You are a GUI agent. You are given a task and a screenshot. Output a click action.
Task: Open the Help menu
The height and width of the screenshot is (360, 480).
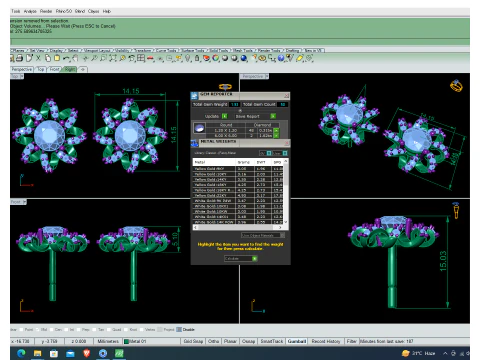point(107,11)
